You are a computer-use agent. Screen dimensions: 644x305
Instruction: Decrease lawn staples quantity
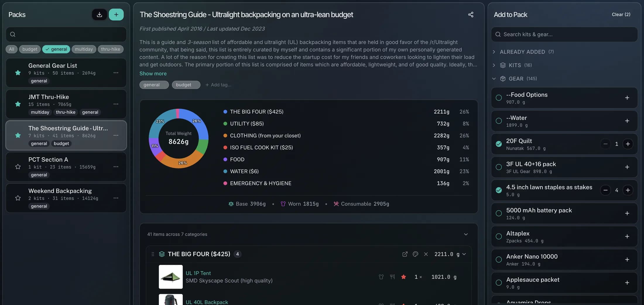pos(605,190)
